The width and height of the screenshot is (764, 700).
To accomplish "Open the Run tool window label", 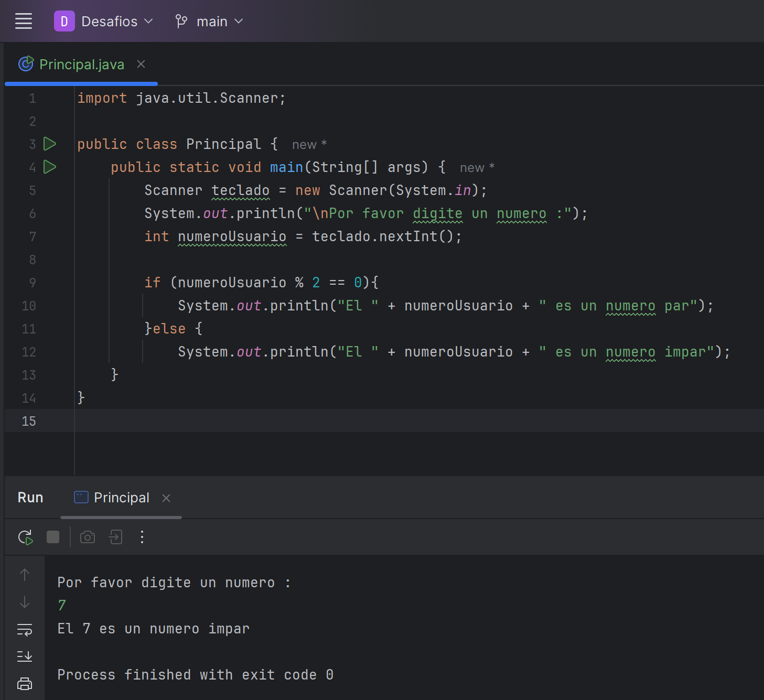I will click(30, 498).
